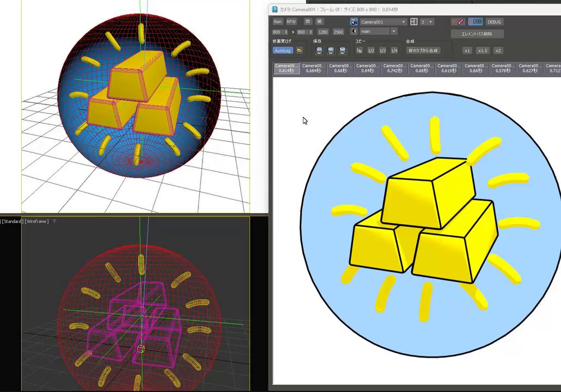
Task: Click the height spinner arrows beside the second 800
Action: tap(311, 32)
